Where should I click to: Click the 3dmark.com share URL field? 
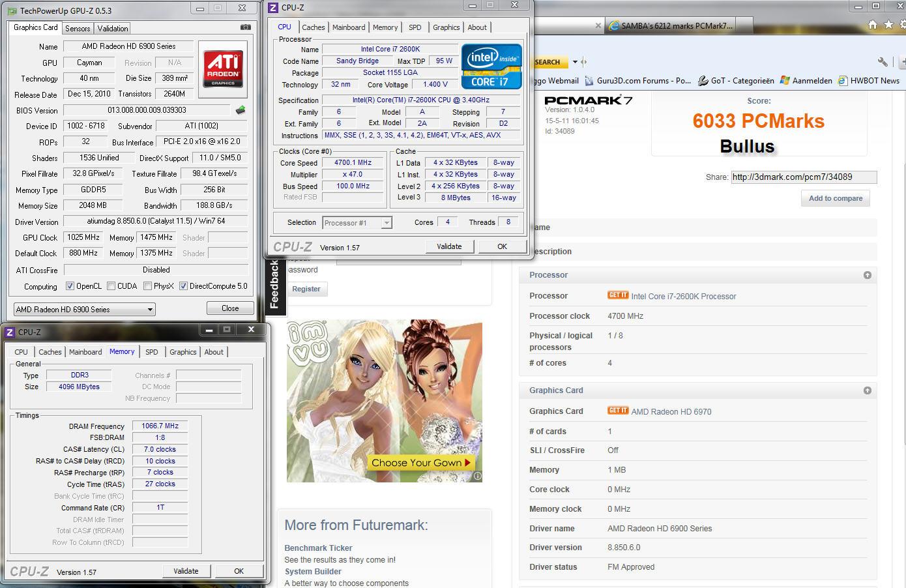[x=804, y=177]
